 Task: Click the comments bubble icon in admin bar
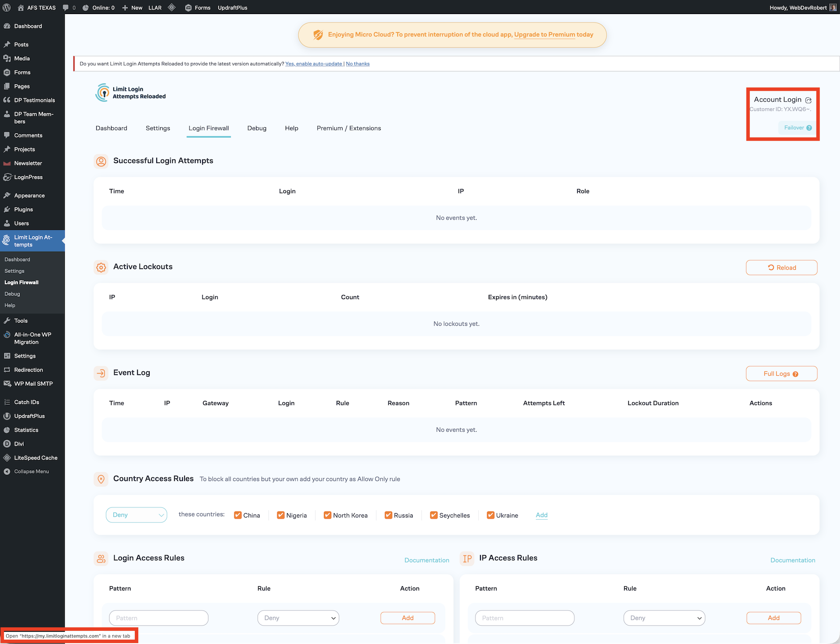pyautogui.click(x=66, y=7)
